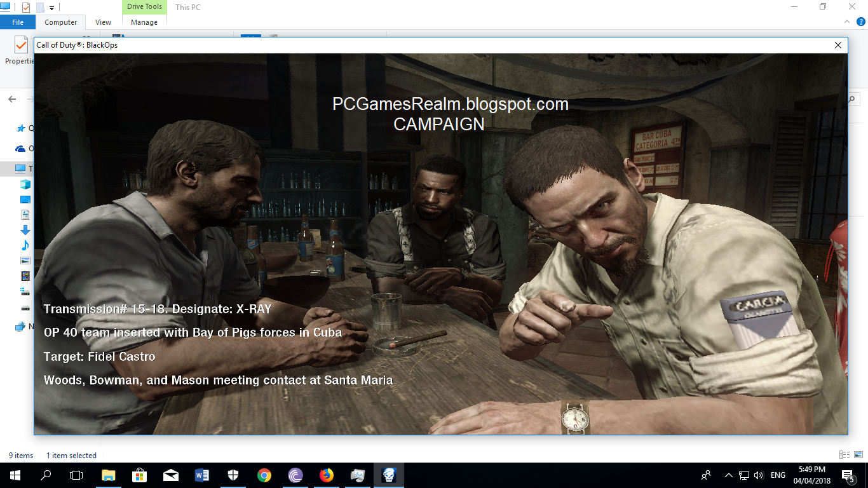Select Network in navigation pane

pos(21,327)
